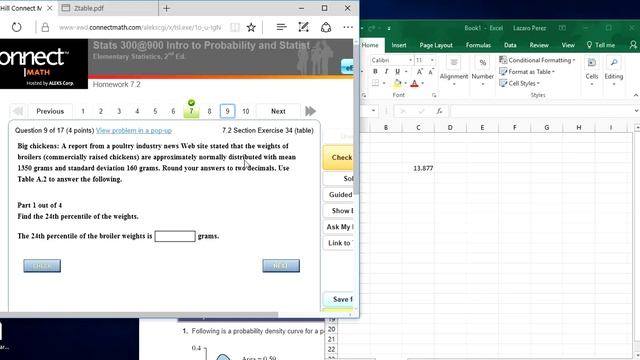The image size is (640, 360).
Task: Apply red font color in Excel
Action: pyautogui.click(x=414, y=83)
